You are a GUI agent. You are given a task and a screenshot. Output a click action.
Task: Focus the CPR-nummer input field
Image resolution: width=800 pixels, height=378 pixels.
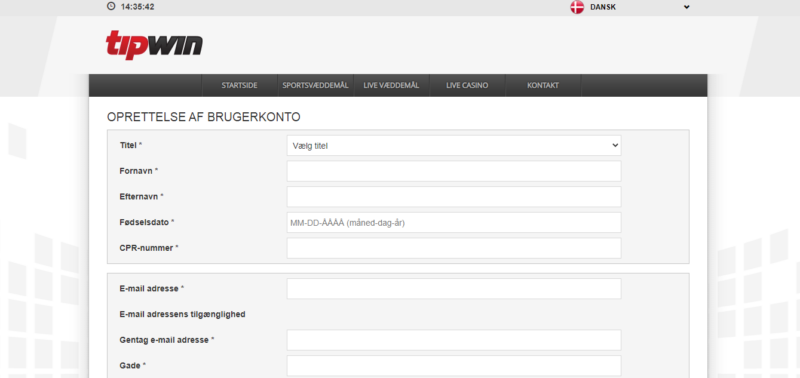[x=454, y=248]
